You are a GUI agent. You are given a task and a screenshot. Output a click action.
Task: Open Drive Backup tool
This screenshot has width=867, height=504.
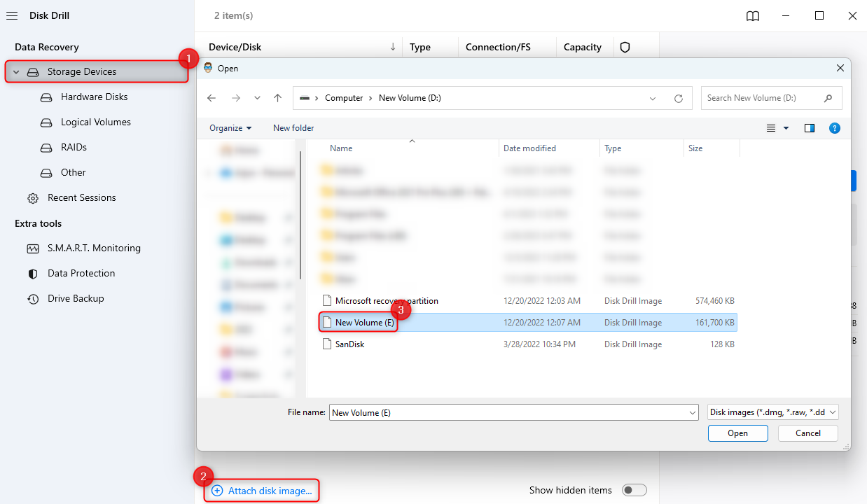coord(76,298)
